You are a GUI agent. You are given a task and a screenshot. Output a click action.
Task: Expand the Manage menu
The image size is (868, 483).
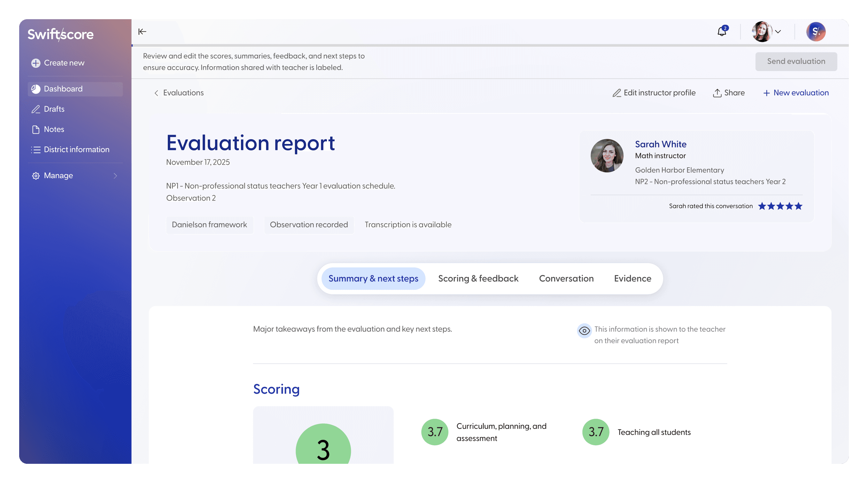click(115, 175)
